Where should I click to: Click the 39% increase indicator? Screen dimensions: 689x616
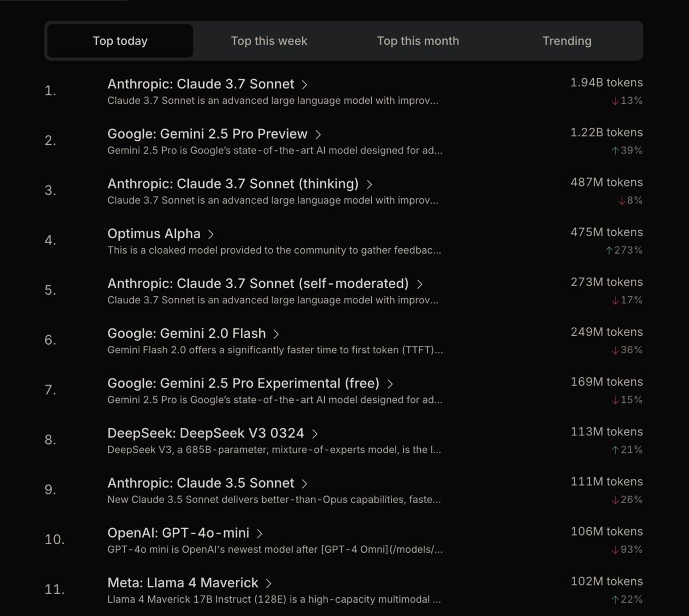pos(627,150)
